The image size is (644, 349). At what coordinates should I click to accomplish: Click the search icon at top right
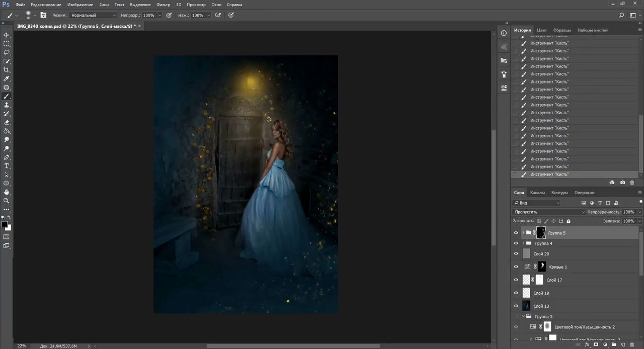pyautogui.click(x=622, y=15)
